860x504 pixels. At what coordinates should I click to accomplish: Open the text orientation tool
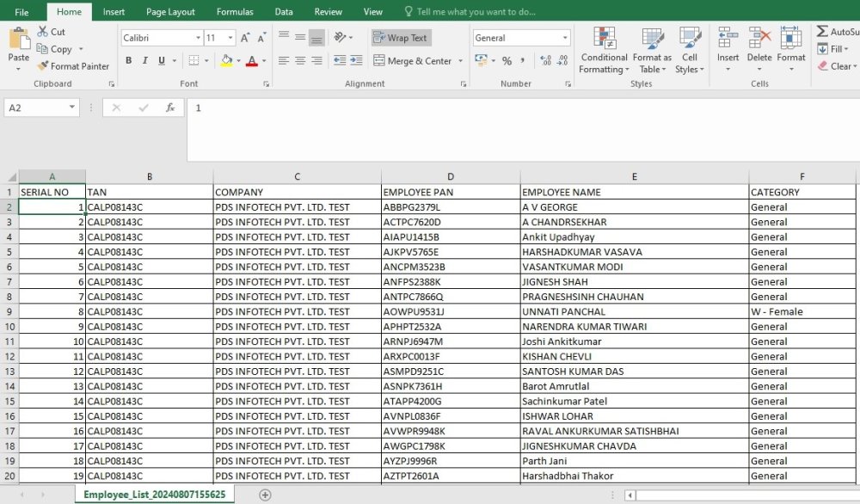340,37
